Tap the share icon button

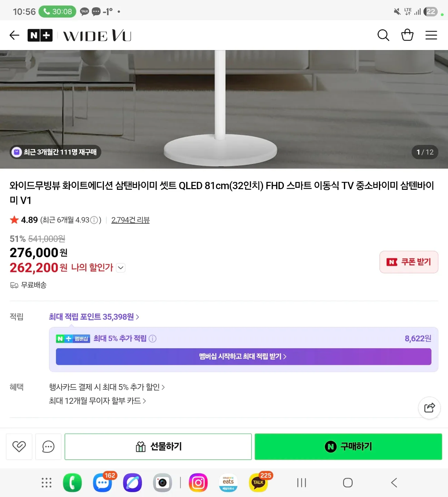coord(429,408)
